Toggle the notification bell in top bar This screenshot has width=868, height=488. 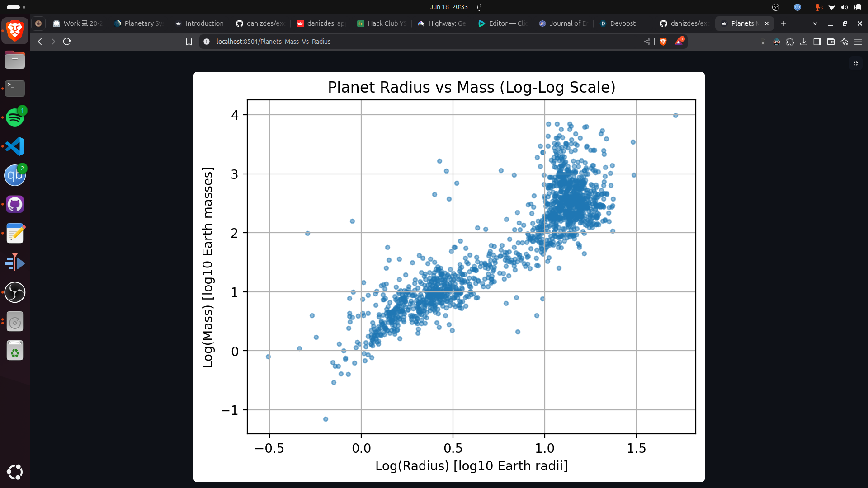(x=479, y=7)
